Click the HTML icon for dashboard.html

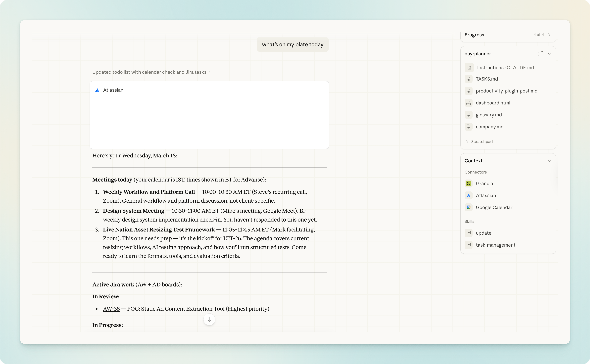(x=469, y=103)
